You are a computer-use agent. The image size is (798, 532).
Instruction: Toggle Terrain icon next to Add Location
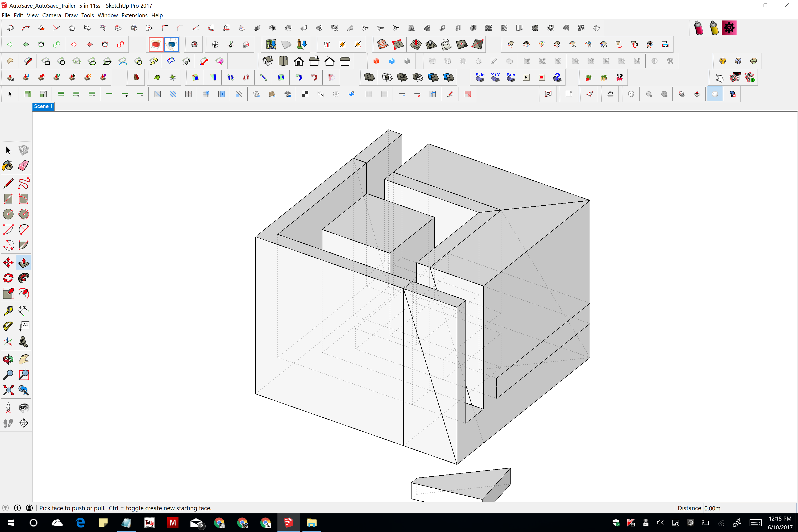(x=286, y=44)
